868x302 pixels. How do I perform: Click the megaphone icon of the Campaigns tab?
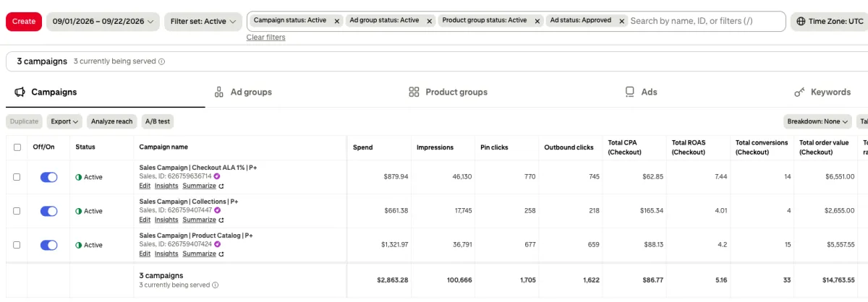tap(20, 92)
